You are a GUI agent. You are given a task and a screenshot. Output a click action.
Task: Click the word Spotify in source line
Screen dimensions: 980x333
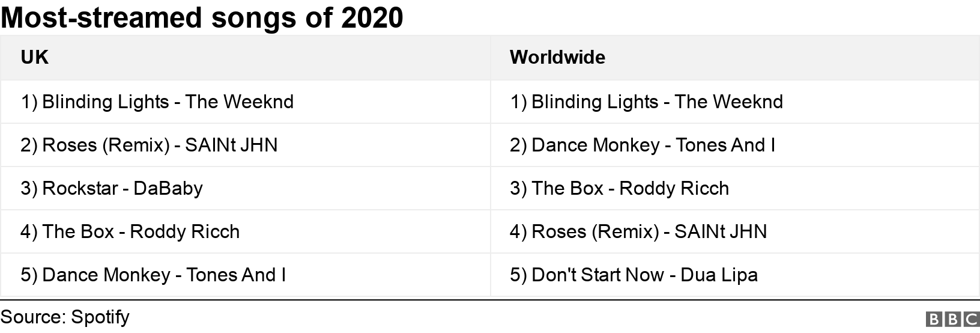point(100,317)
